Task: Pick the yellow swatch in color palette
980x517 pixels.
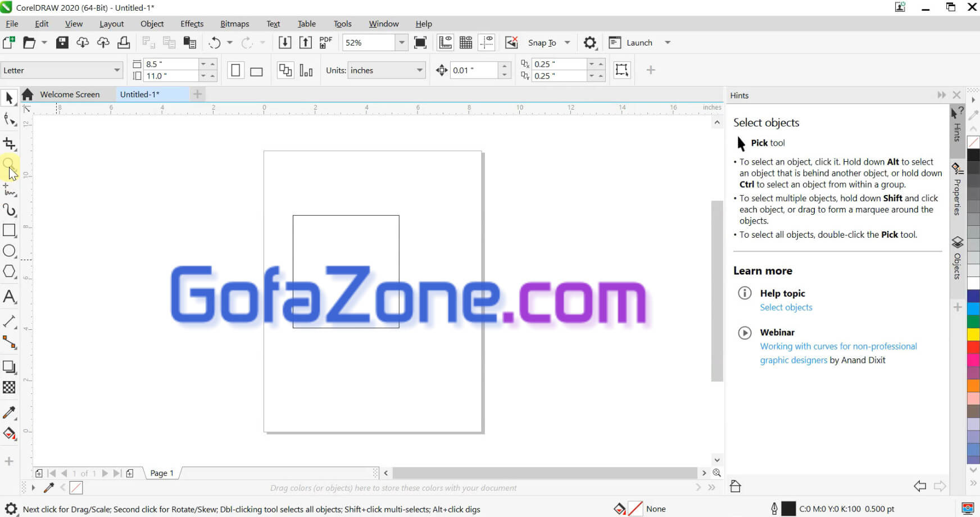Action: click(x=973, y=334)
